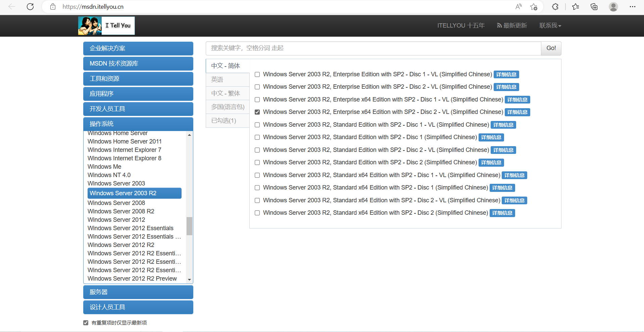
Task: View site info via lock icon
Action: [53, 7]
